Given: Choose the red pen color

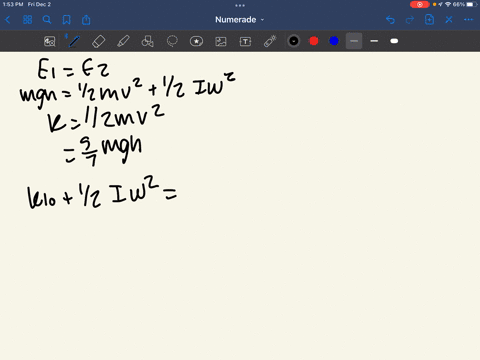Looking at the screenshot, I should click(x=314, y=41).
